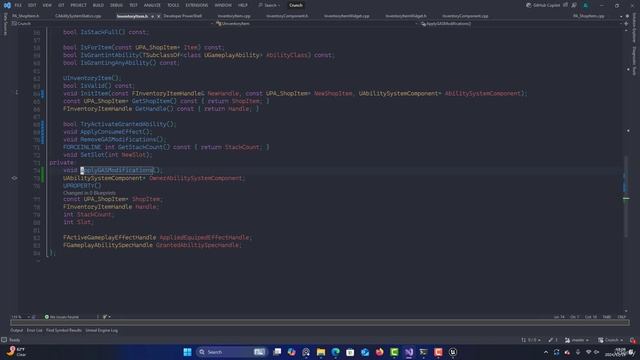The width and height of the screenshot is (640, 360).
Task: Click the account profile avatar icon
Action: (586, 5)
